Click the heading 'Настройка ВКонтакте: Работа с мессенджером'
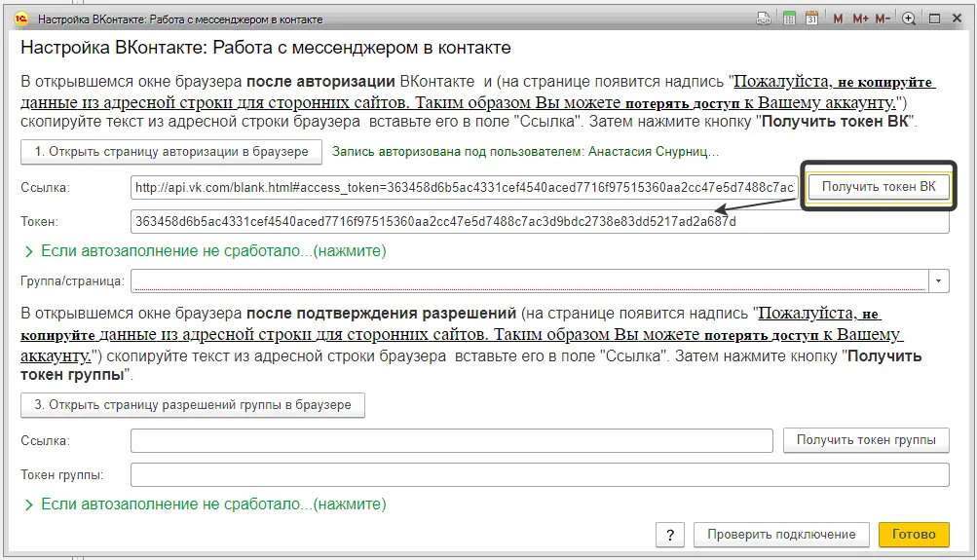 266,48
